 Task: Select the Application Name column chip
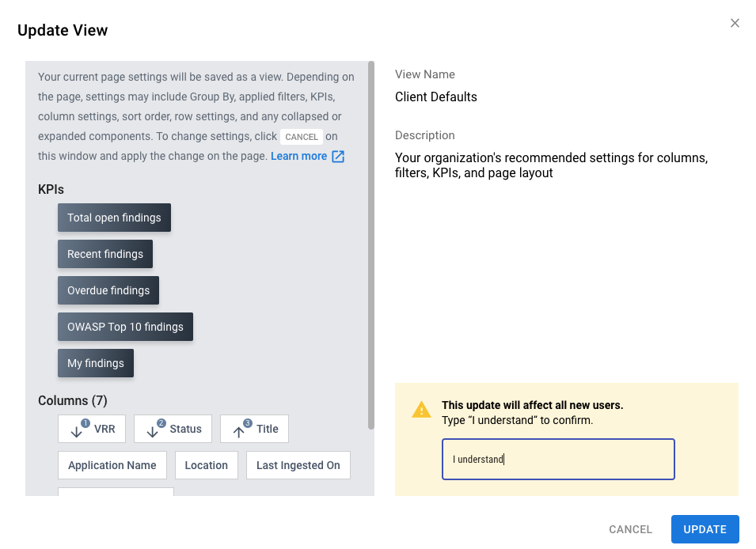[112, 464]
